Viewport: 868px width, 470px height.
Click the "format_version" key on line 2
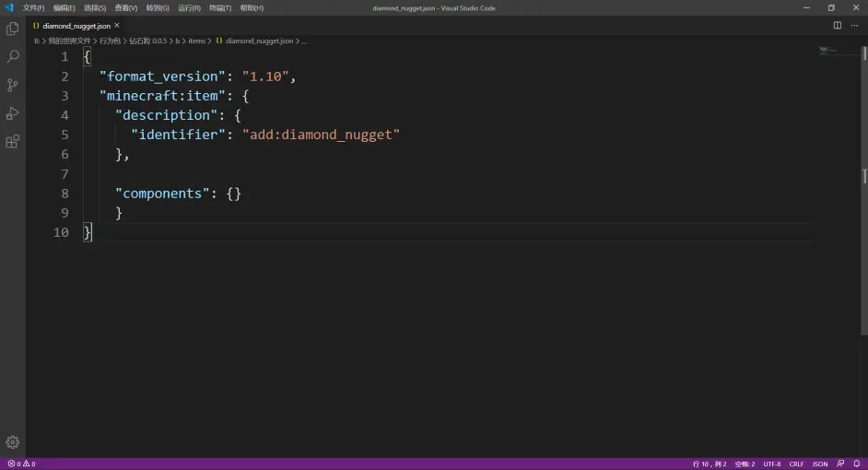pos(162,76)
